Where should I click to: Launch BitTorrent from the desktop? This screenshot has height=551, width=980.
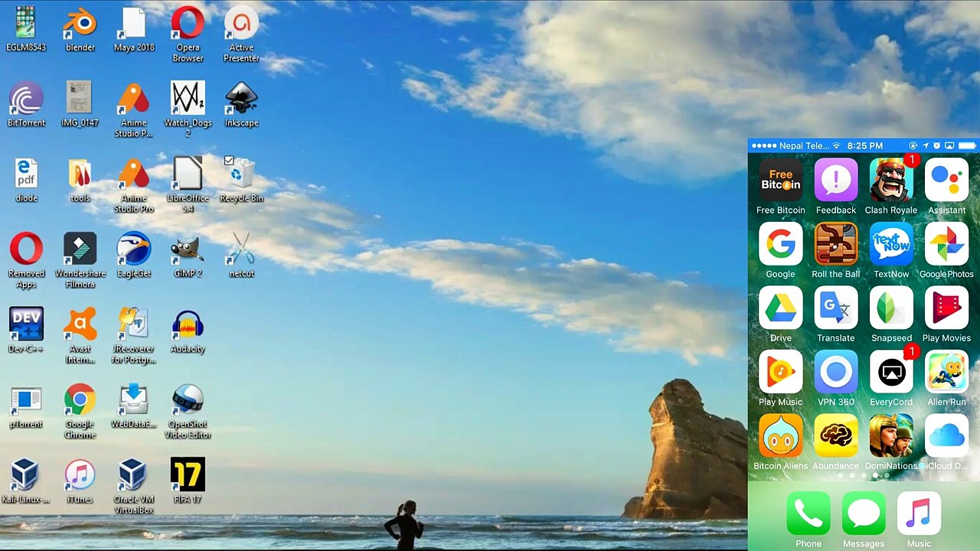pyautogui.click(x=26, y=99)
